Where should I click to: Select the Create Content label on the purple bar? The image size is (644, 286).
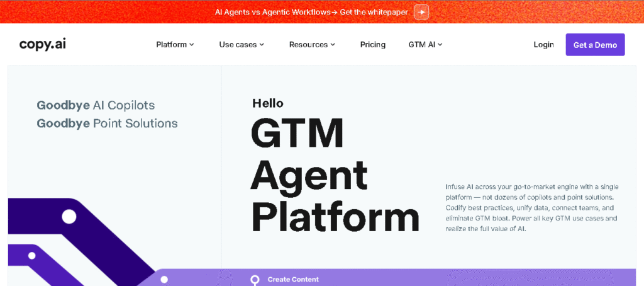[293, 279]
